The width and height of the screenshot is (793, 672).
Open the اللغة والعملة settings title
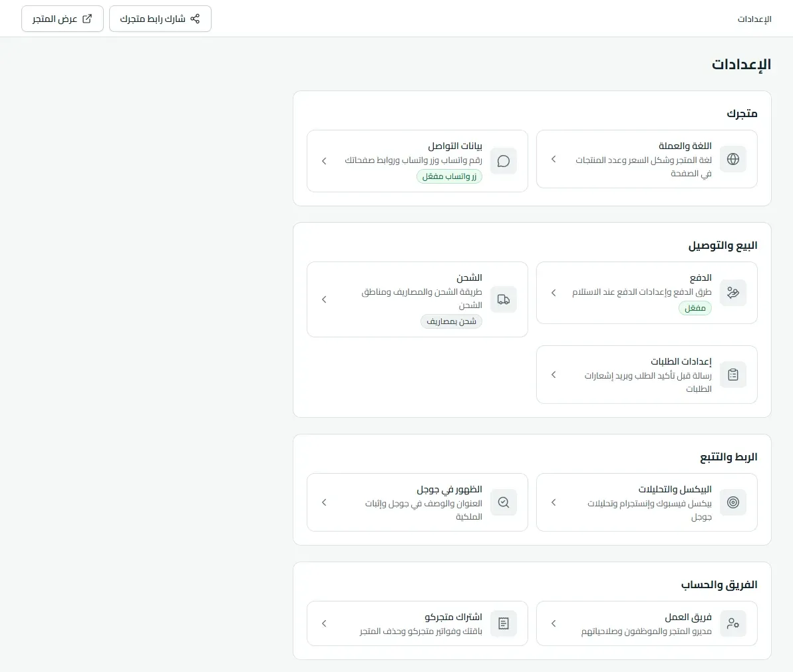(x=685, y=146)
